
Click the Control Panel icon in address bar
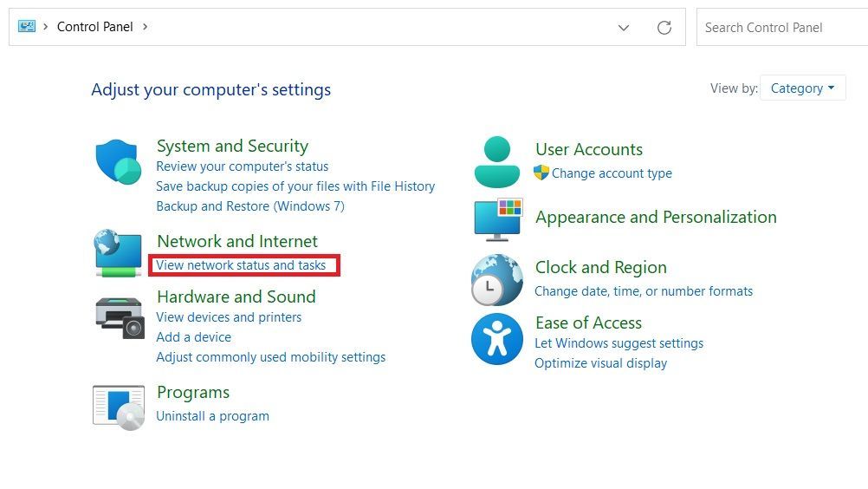tap(27, 26)
